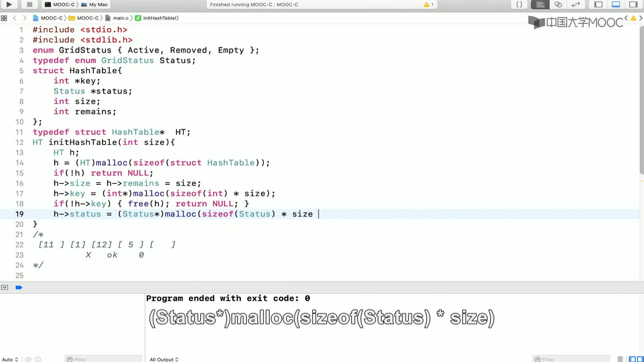
Task: Click the 'enum GridStatus' declaration line
Action: (x=146, y=50)
